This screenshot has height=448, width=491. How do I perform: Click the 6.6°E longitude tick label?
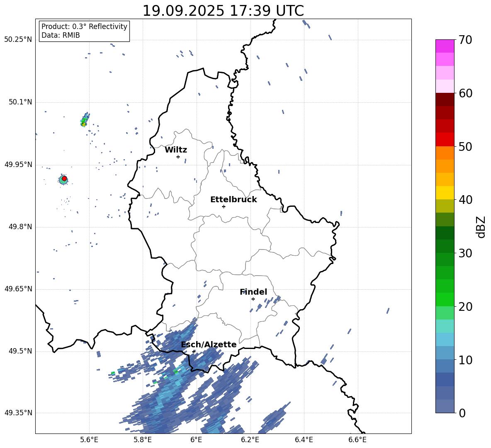click(x=357, y=440)
